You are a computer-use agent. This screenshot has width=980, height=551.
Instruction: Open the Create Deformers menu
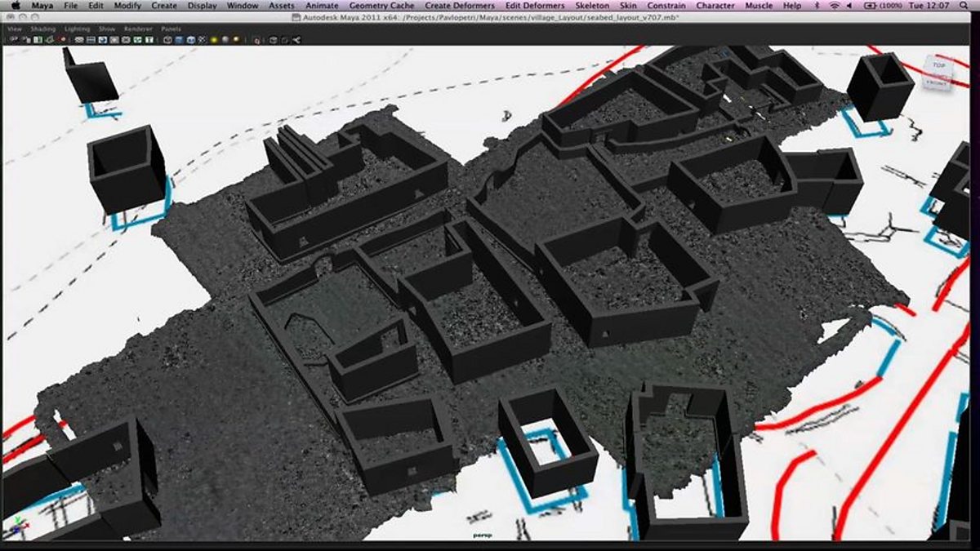(x=460, y=6)
